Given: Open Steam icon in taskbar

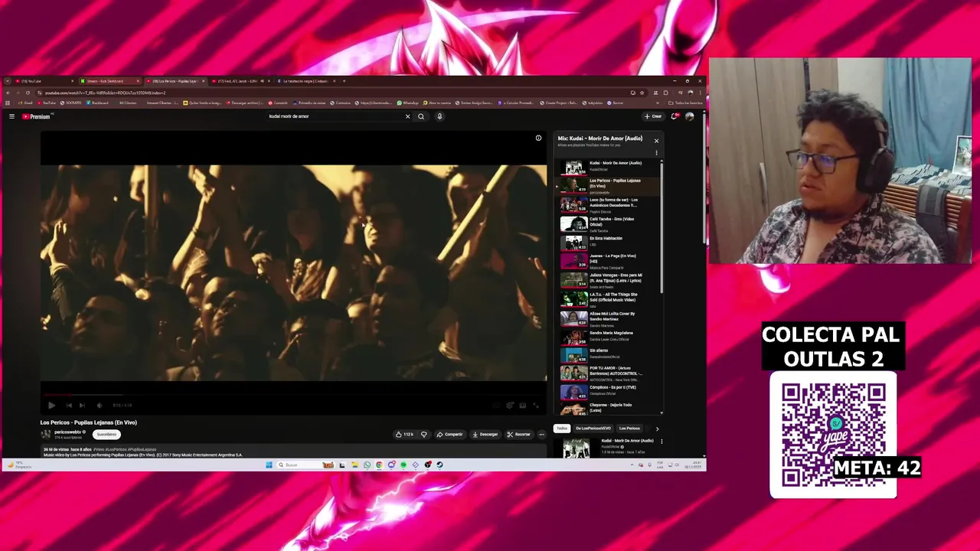Looking at the screenshot, I should pos(439,465).
